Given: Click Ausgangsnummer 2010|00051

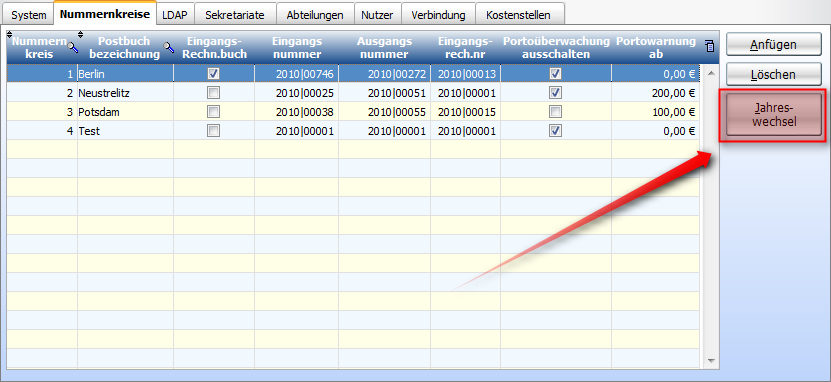Looking at the screenshot, I should click(x=385, y=93).
